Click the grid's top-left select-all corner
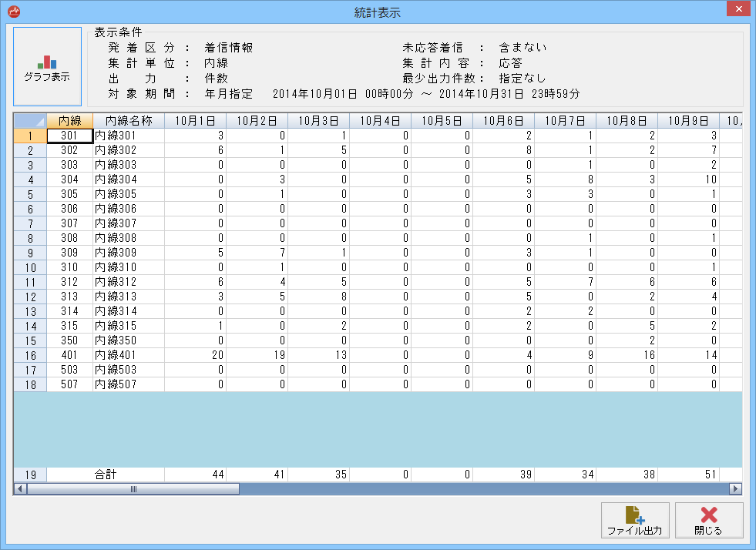 point(30,121)
